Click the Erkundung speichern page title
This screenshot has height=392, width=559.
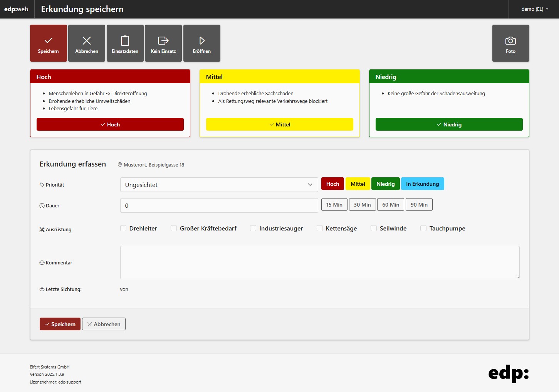[x=82, y=9]
